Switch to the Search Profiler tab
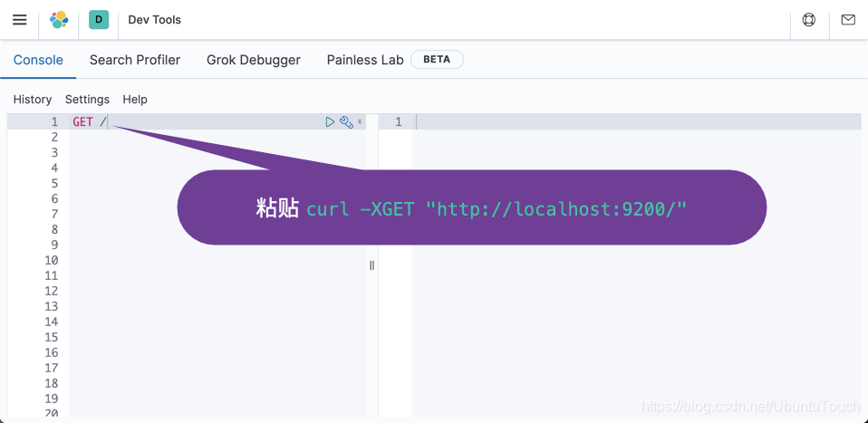Screen dimensions: 868x423 (135, 60)
